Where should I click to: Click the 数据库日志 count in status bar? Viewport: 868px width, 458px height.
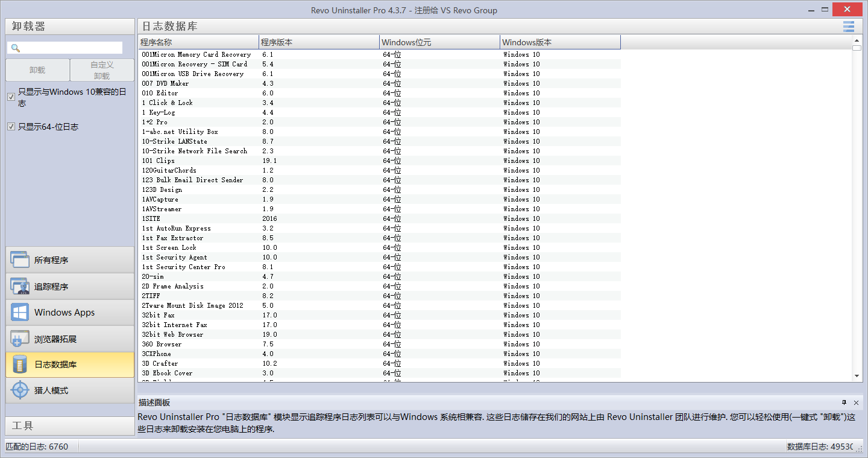[x=820, y=447]
